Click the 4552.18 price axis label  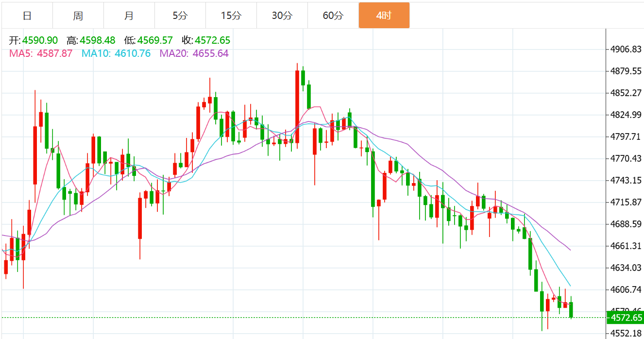click(626, 334)
